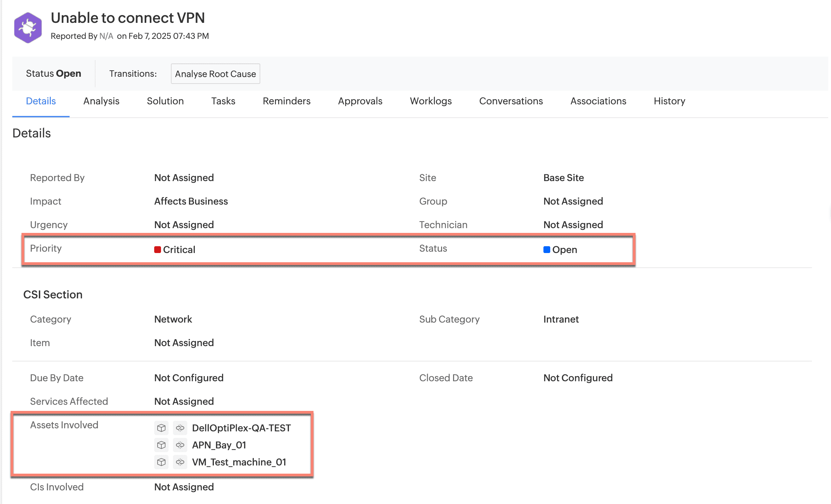
Task: Open the Priority field to change Critical
Action: tap(179, 249)
